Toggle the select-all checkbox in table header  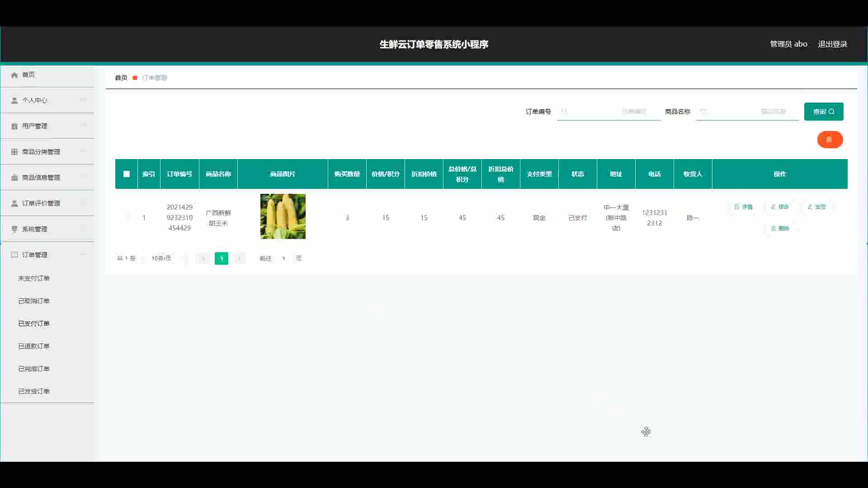pyautogui.click(x=127, y=174)
